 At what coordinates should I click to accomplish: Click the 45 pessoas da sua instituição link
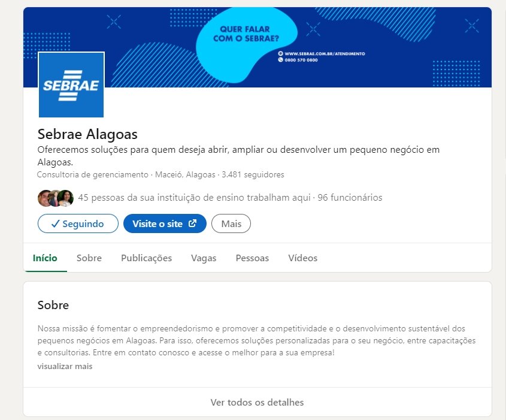point(194,198)
